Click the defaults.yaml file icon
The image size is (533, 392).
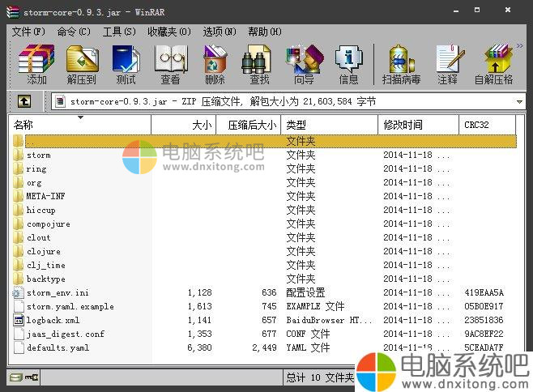(19, 347)
